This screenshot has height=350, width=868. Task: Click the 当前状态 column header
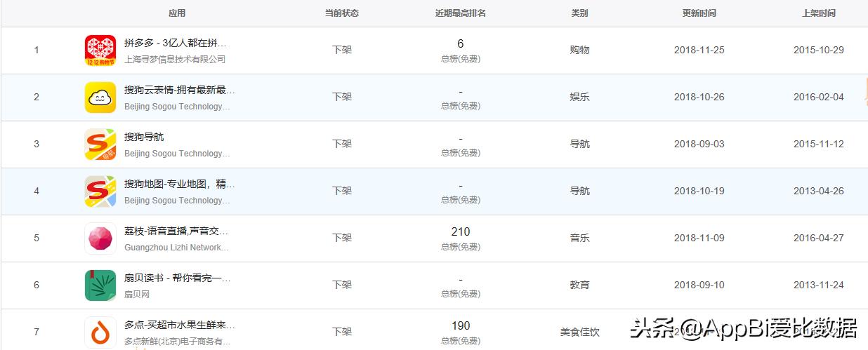[x=342, y=13]
